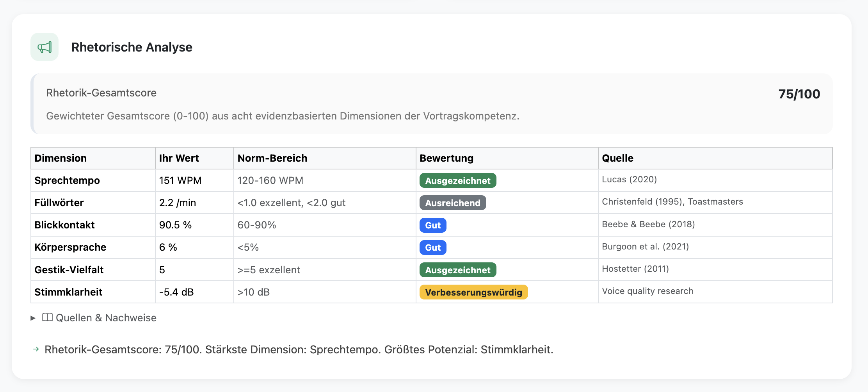Screen dimensions: 868x392
Task: Click the Gut badge in Blickkontakt row
Action: (x=433, y=225)
